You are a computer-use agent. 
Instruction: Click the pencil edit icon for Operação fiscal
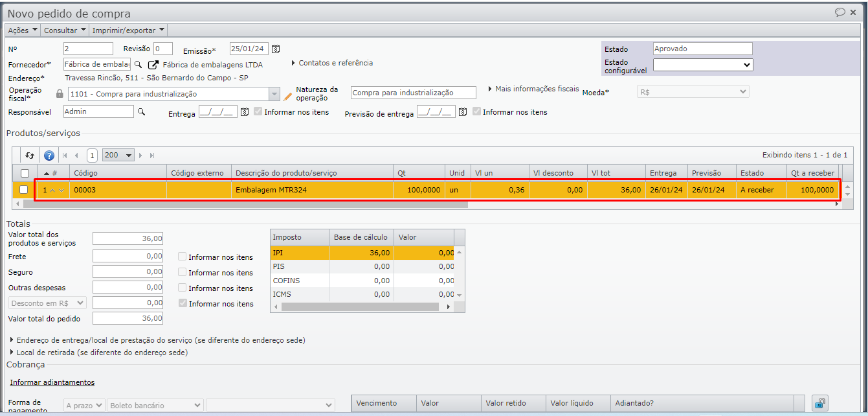288,96
